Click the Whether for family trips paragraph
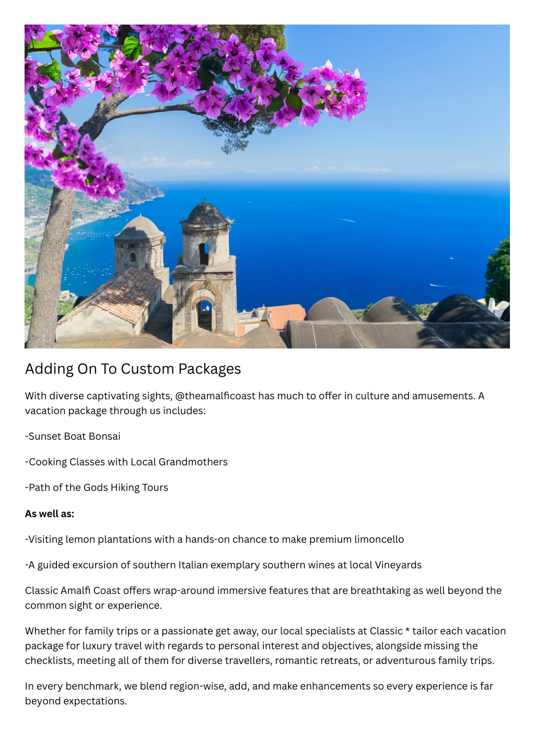The width and height of the screenshot is (535, 756). pos(265,646)
